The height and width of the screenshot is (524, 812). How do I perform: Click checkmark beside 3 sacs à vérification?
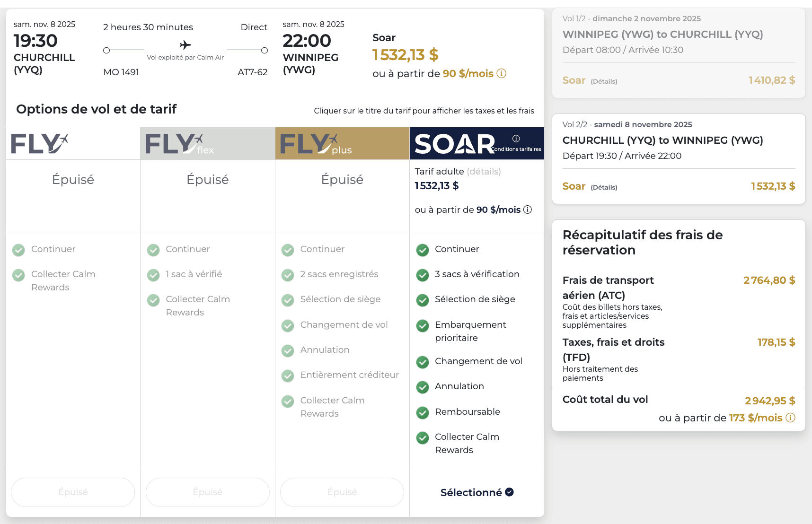(423, 275)
